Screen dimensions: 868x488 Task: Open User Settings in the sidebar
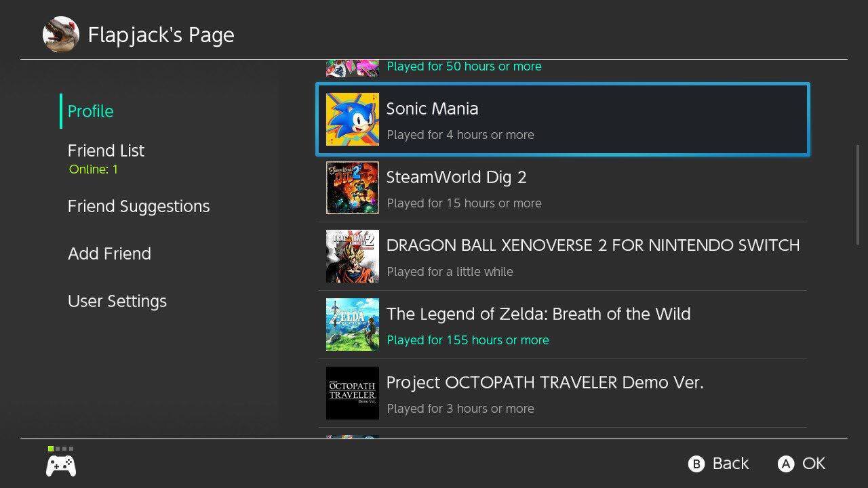pyautogui.click(x=117, y=301)
